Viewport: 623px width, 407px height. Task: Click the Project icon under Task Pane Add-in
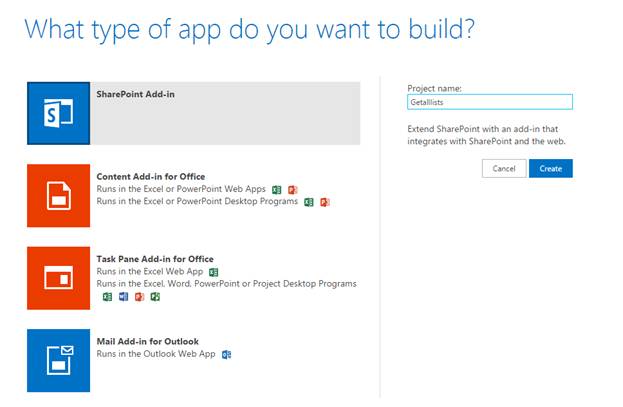[x=155, y=296]
